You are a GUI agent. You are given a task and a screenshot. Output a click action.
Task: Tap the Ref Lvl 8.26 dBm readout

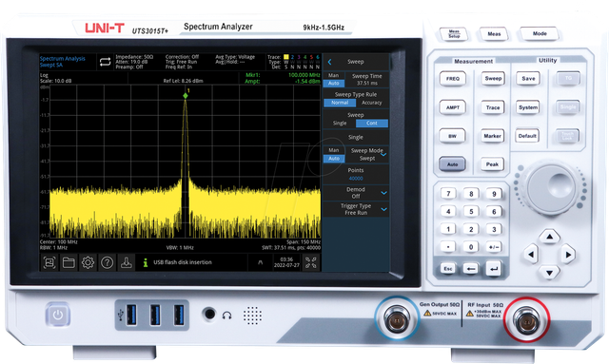[184, 81]
